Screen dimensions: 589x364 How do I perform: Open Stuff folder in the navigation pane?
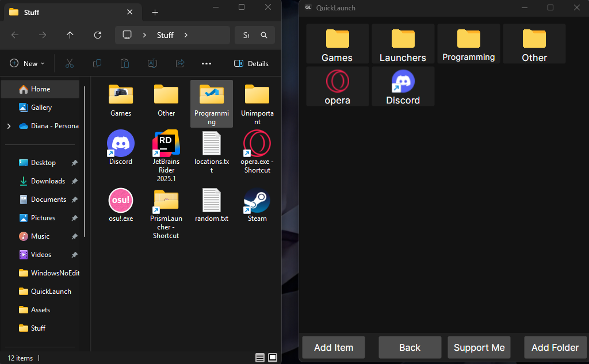click(40, 328)
